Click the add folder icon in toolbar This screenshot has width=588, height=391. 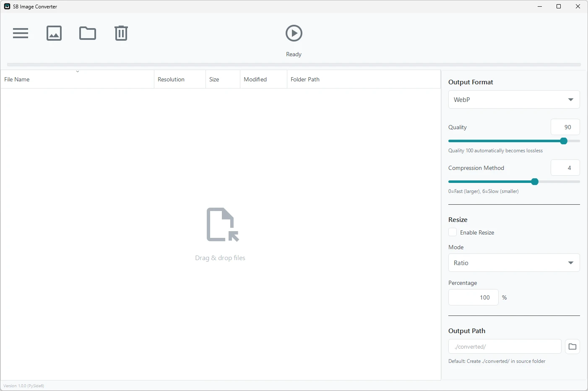88,33
